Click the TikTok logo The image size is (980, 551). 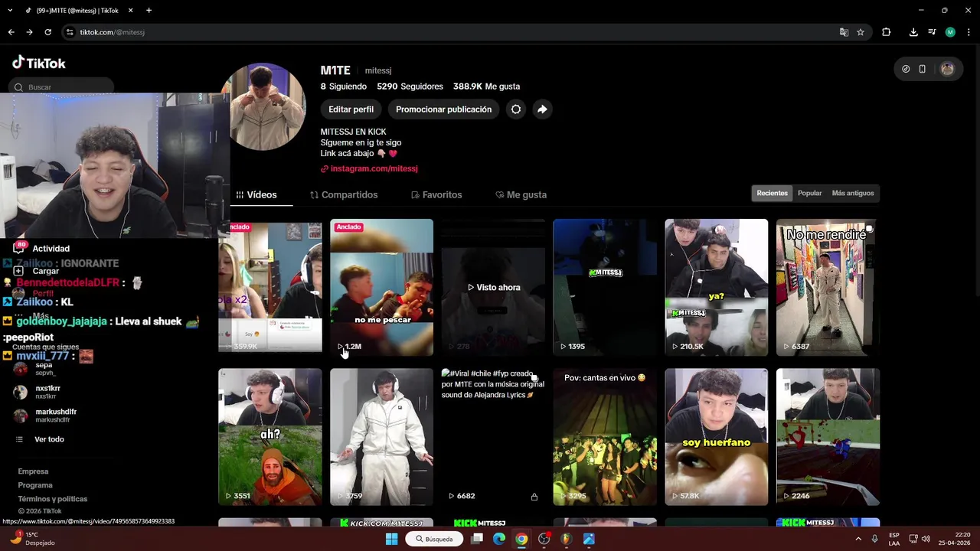click(38, 64)
